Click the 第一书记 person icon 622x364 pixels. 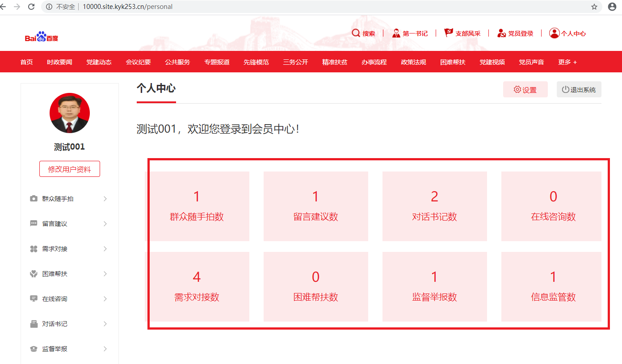click(x=396, y=33)
